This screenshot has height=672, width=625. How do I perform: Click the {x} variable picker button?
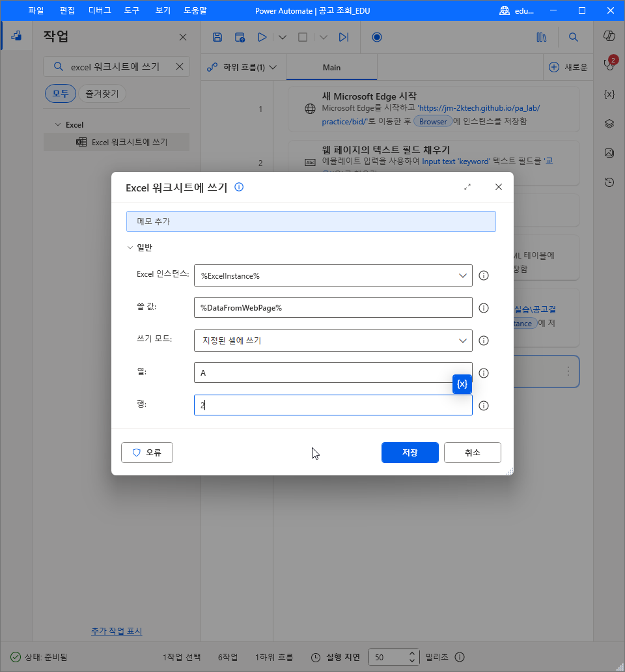coord(462,384)
